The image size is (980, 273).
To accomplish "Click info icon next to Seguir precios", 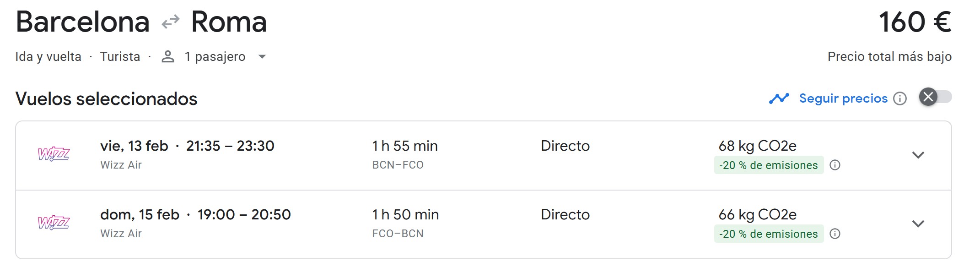I will tap(899, 98).
